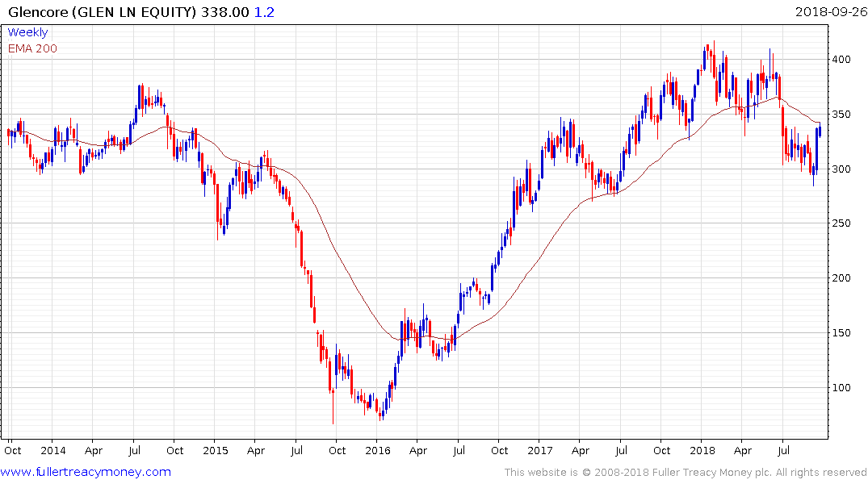Click the '2017' year label on time axis
868x484 pixels.
pos(539,451)
